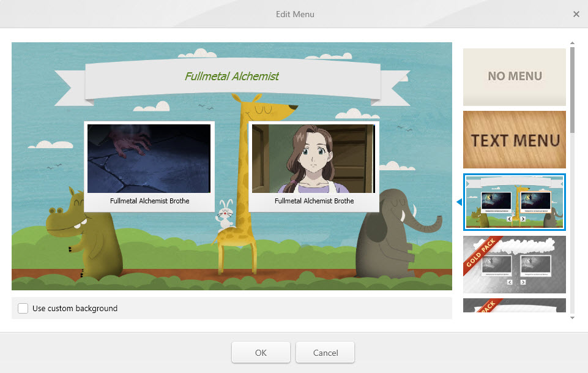Image resolution: width=588 pixels, height=373 pixels.
Task: Close the Edit Menu dialog
Action: (x=576, y=14)
